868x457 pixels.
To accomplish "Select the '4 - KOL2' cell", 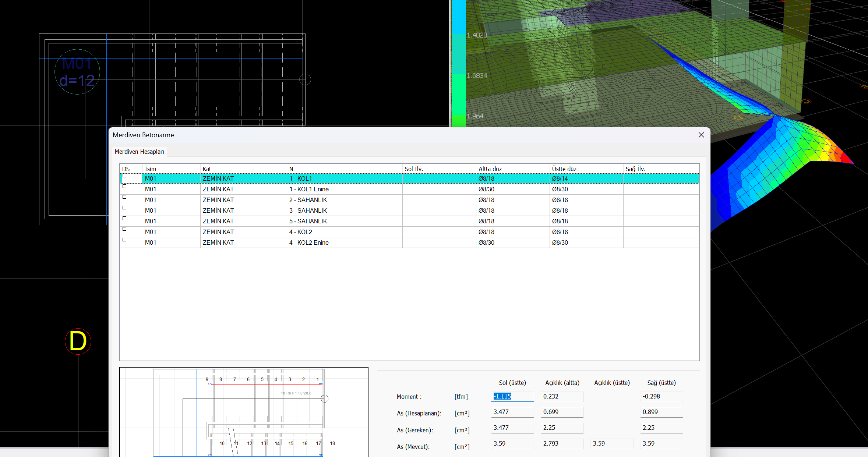I will coord(345,232).
